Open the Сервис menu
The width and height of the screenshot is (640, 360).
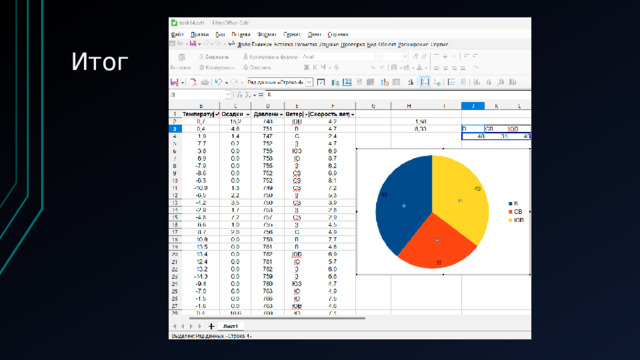(x=292, y=34)
